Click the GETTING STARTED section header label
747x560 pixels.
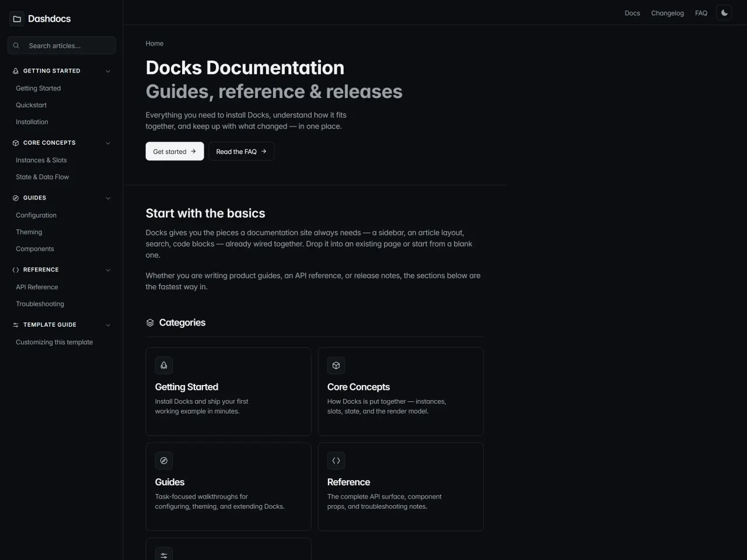click(52, 71)
